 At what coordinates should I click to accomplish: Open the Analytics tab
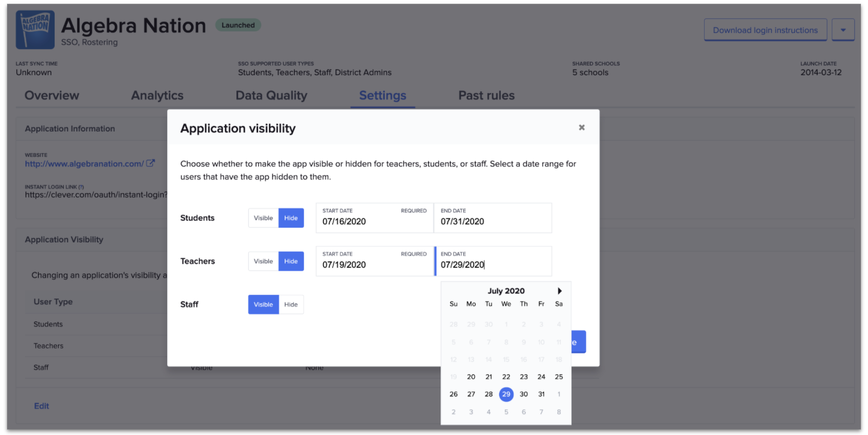coord(157,96)
